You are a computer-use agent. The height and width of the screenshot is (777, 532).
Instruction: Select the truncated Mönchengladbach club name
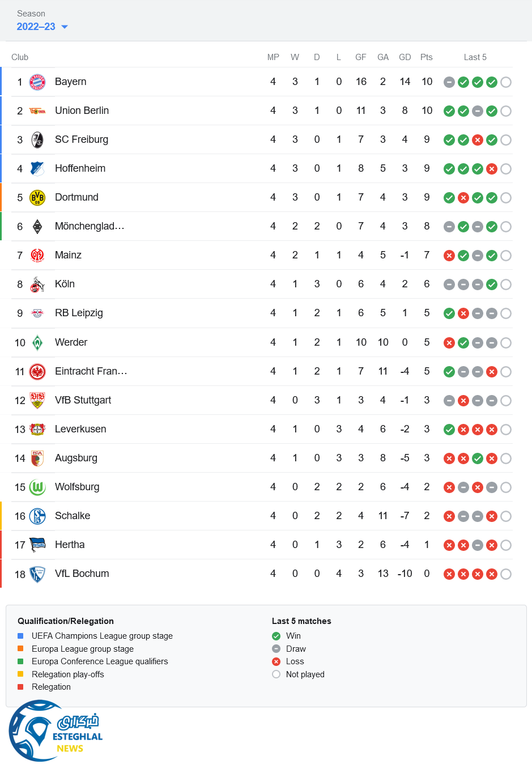90,226
